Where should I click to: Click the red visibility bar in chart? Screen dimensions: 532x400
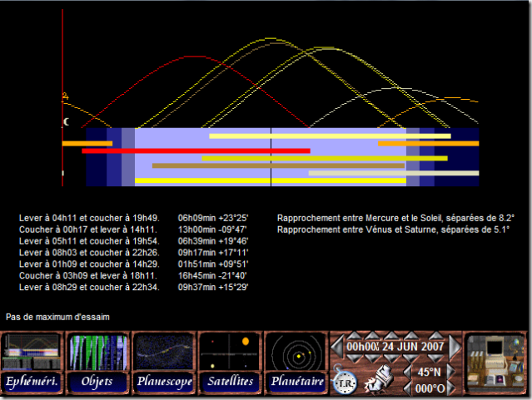196,151
